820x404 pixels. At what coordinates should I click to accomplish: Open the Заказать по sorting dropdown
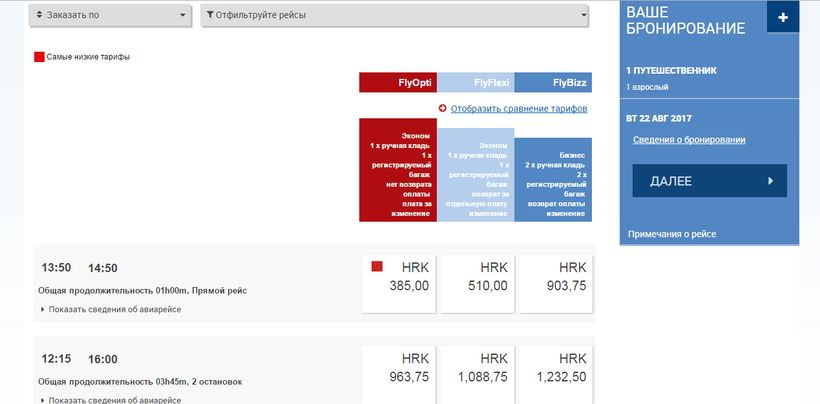(110, 16)
